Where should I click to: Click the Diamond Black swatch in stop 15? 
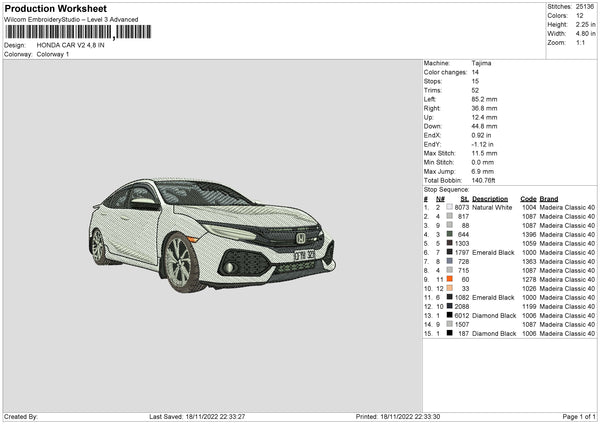click(x=449, y=333)
